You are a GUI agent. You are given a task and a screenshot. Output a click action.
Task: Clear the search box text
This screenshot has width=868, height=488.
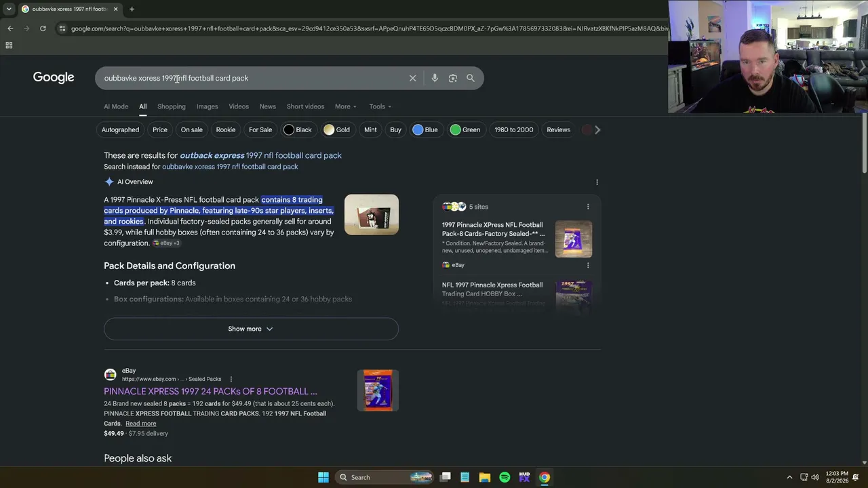pyautogui.click(x=412, y=78)
